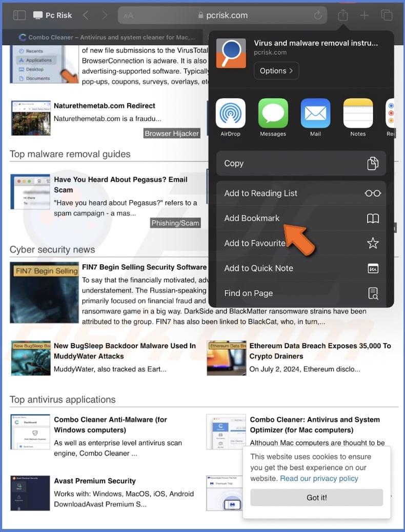This screenshot has height=532, width=405.
Task: Click the reading list glasses icon
Action: 373,194
